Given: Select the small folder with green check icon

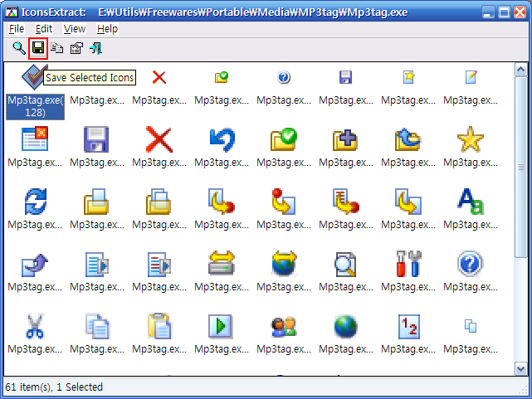Looking at the screenshot, I should (x=222, y=78).
